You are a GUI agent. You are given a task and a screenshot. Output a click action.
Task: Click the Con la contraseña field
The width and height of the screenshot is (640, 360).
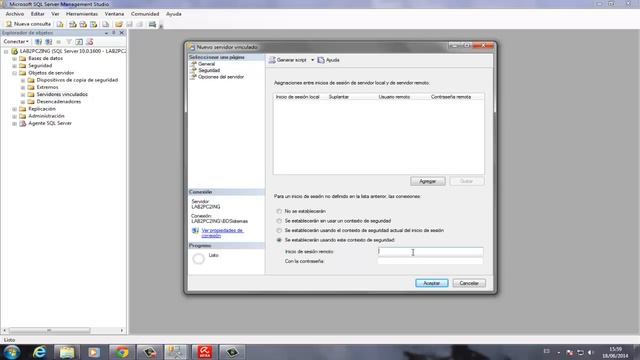pyautogui.click(x=430, y=261)
